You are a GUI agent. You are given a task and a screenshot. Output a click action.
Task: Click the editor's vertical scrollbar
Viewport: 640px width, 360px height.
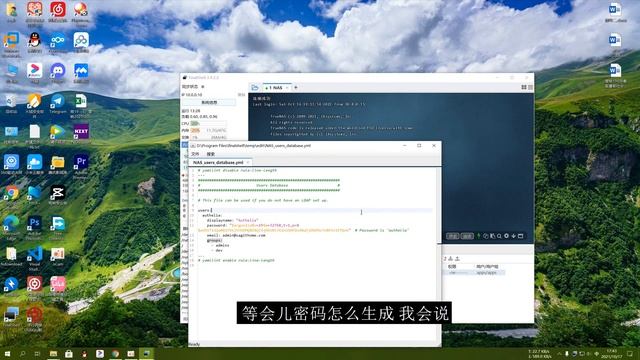pyautogui.click(x=438, y=255)
